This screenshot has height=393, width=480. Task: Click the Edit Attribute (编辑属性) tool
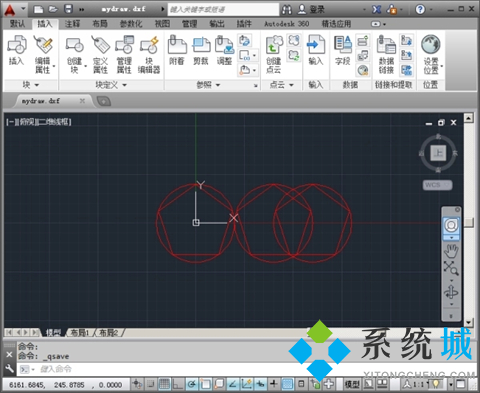[x=43, y=54]
